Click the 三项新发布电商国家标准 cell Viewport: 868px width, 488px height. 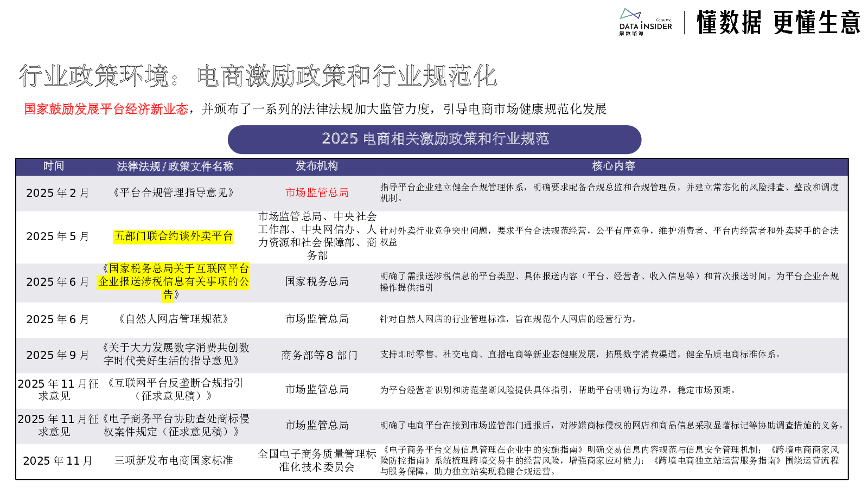(x=174, y=460)
